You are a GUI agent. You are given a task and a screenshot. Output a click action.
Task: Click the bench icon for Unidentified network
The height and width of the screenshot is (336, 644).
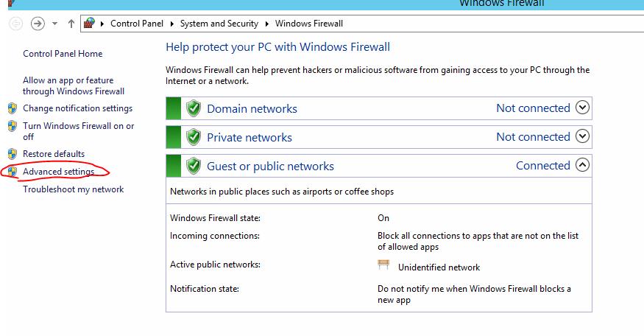(383, 265)
